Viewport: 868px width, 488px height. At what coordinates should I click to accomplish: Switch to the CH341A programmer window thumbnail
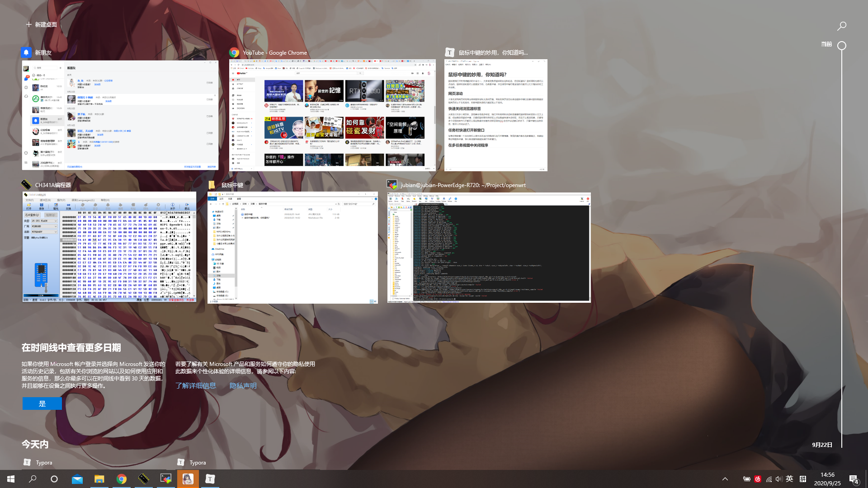click(109, 246)
